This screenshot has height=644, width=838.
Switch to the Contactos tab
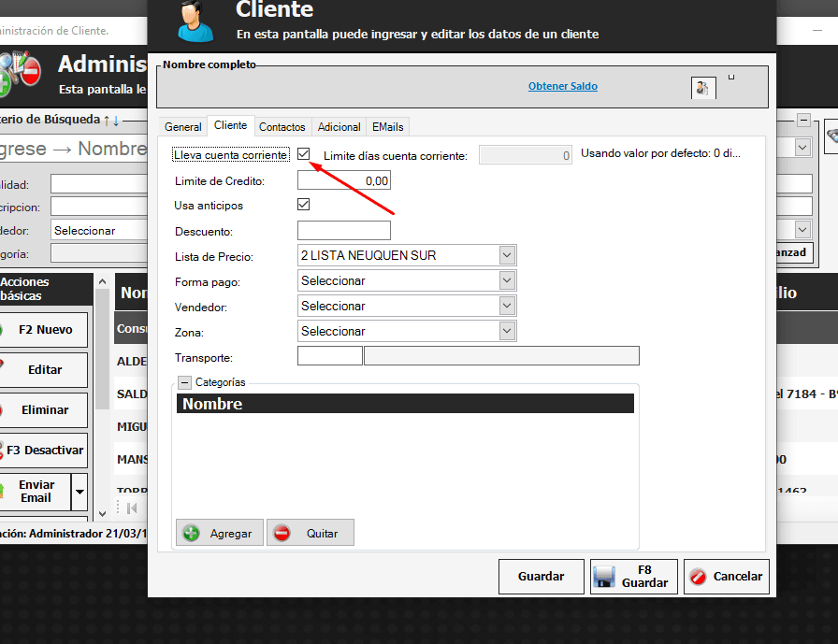pos(282,127)
